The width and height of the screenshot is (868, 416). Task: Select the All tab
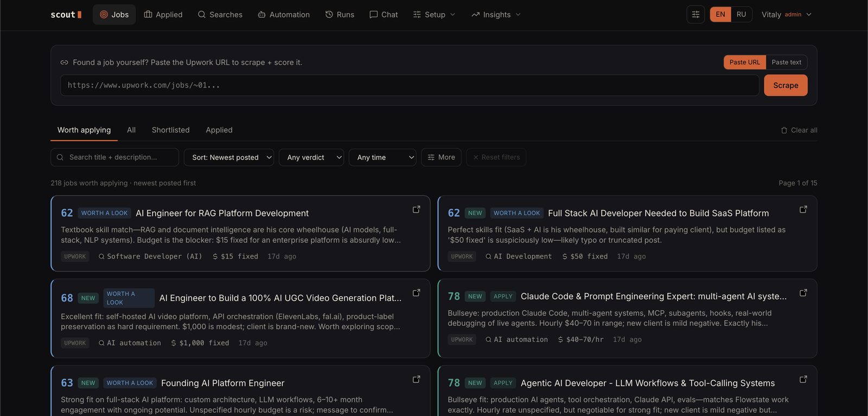pos(131,130)
